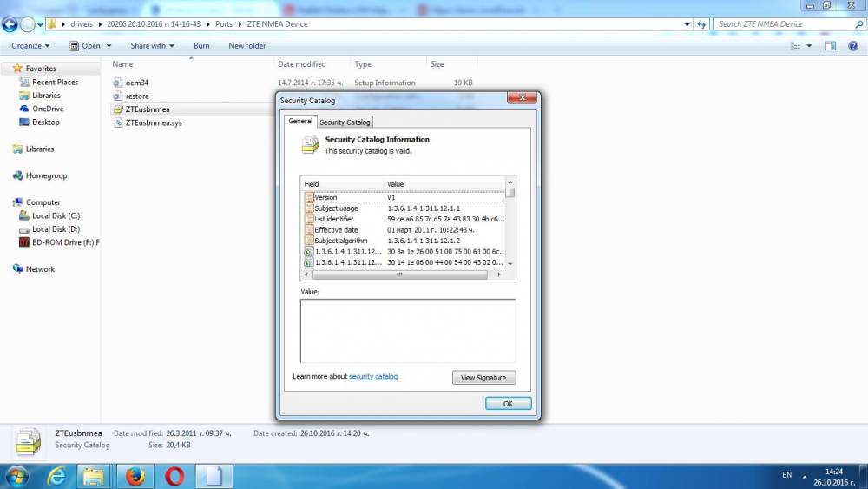The image size is (868, 489).
Task: Toggle the preview pane icon
Action: [x=831, y=46]
